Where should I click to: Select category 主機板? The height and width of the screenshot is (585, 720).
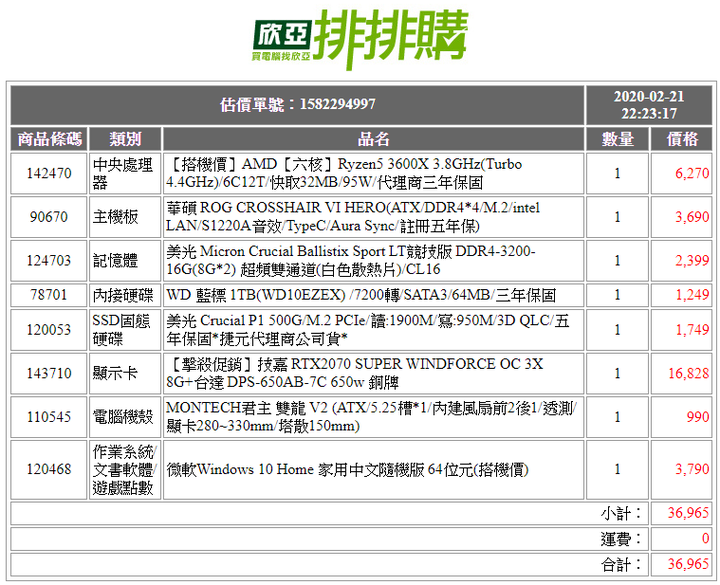[115, 217]
